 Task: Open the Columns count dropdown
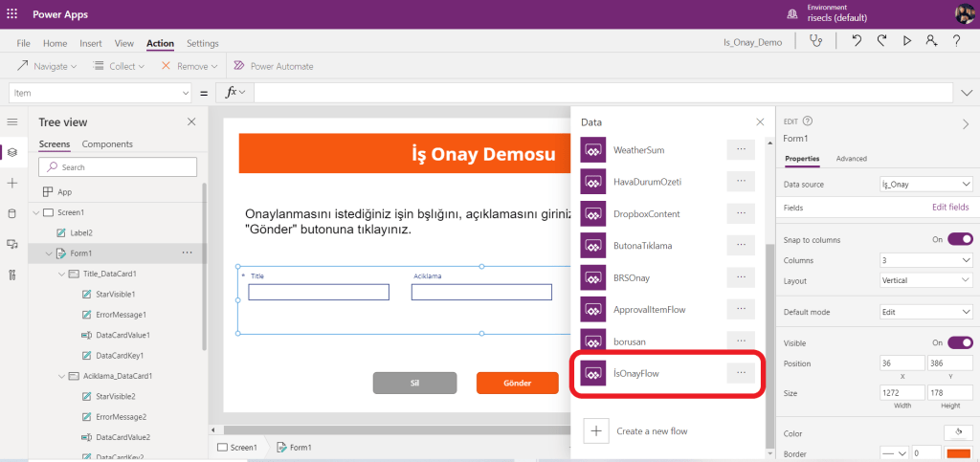926,260
